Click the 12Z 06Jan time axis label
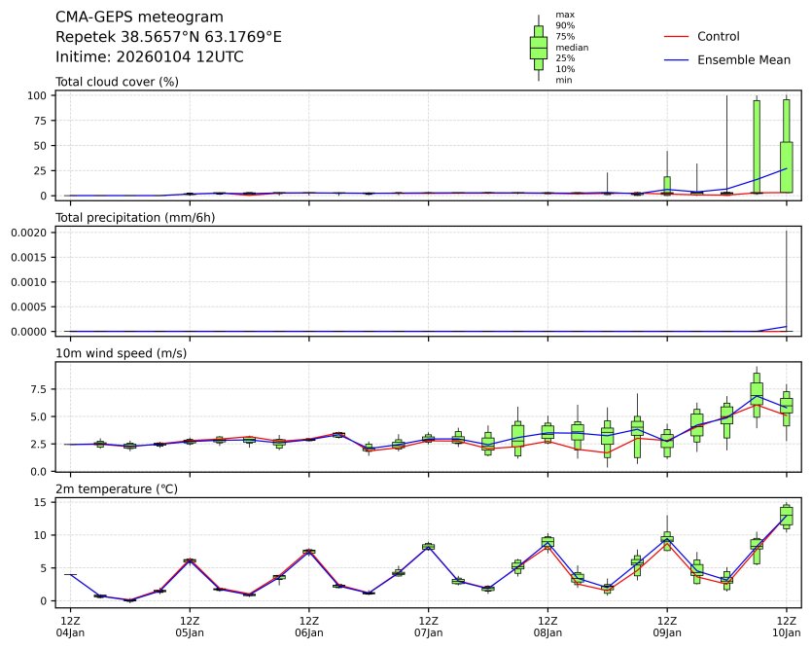 [x=309, y=626]
